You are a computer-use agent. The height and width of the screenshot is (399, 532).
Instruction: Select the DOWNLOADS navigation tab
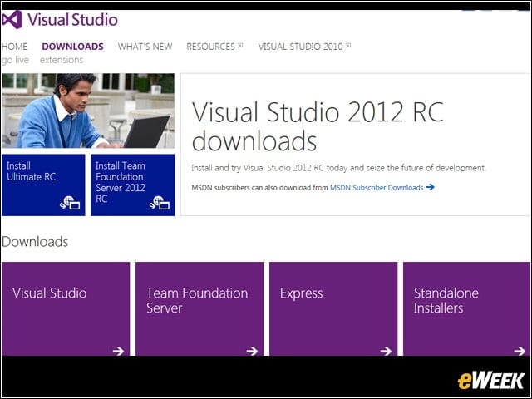(72, 47)
